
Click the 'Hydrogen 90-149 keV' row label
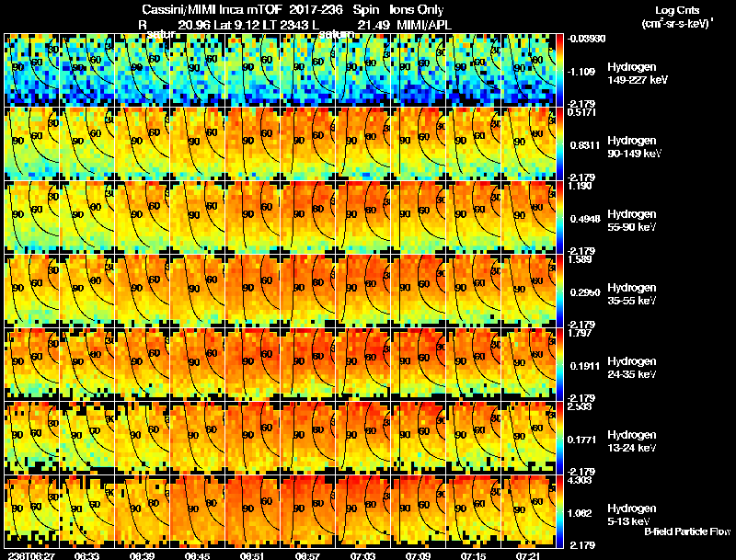pos(634,147)
